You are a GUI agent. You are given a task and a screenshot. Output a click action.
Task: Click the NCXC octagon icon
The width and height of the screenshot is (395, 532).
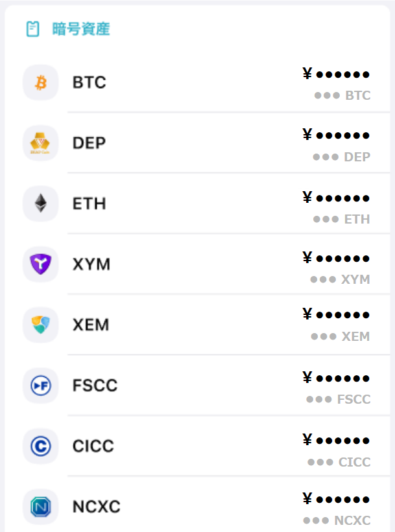point(41,507)
